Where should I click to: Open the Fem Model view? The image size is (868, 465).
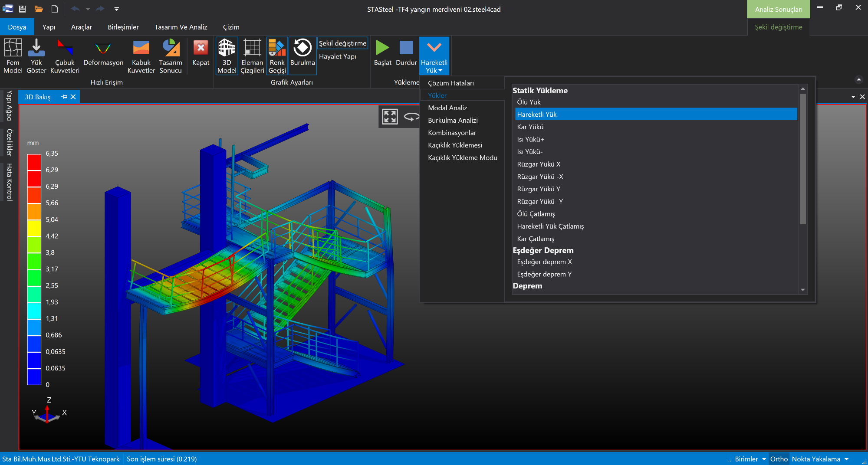click(x=13, y=56)
